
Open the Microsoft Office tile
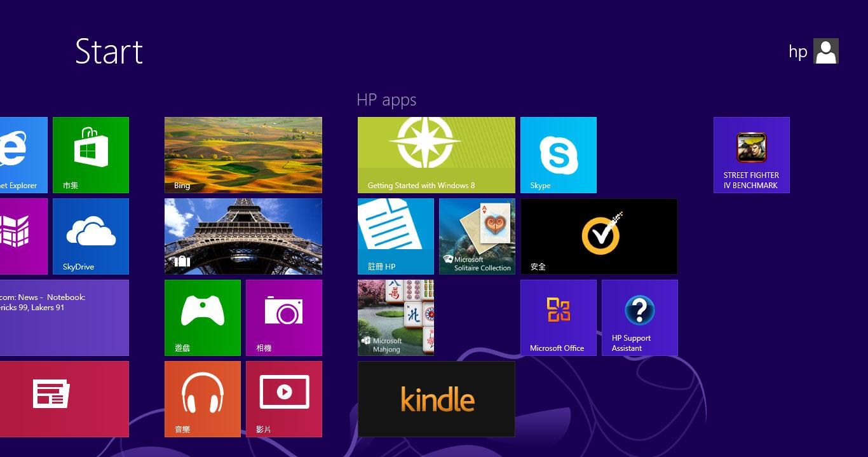pyautogui.click(x=558, y=317)
